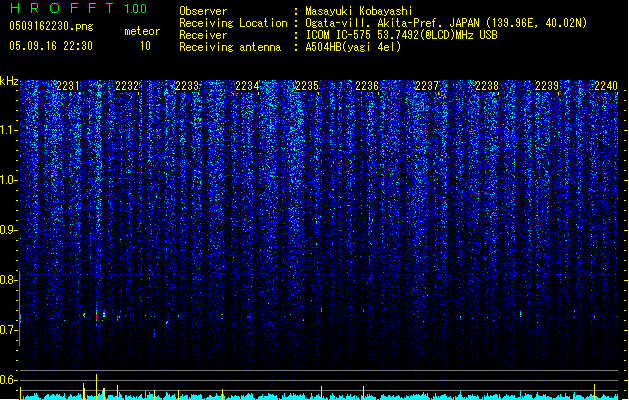Click the 'meteor' count label
The height and width of the screenshot is (400, 629).
point(142,31)
